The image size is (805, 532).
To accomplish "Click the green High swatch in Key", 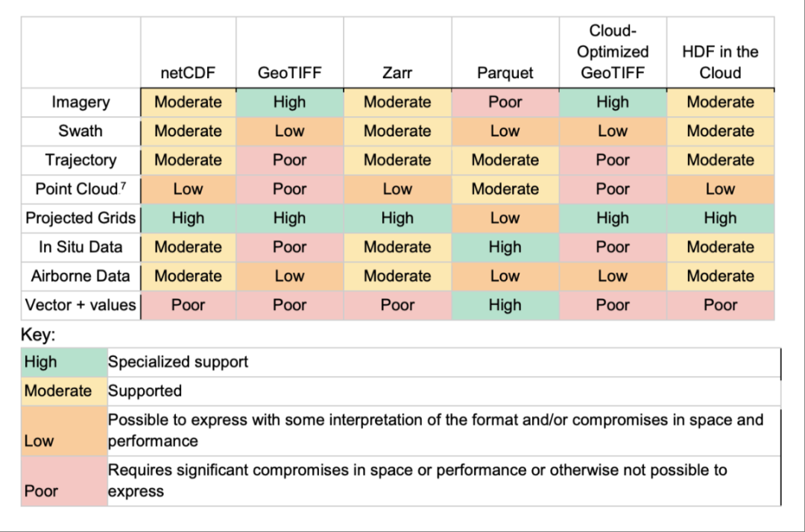I will (x=64, y=362).
